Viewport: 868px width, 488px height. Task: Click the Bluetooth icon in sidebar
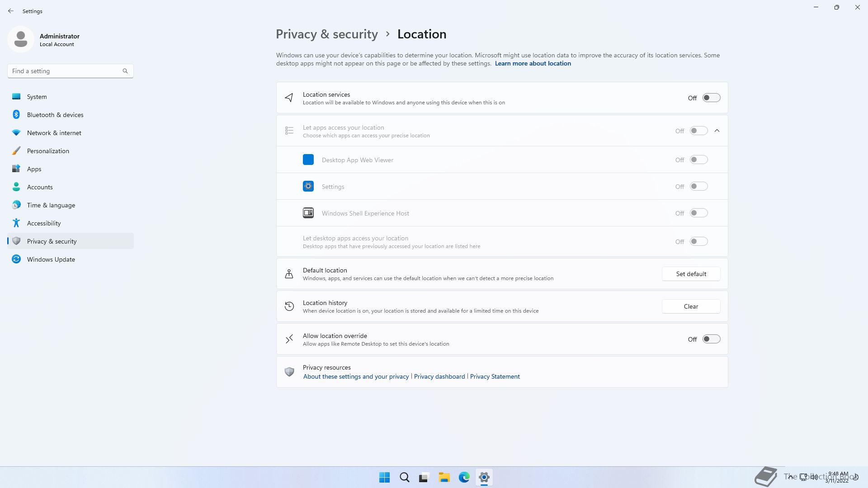pyautogui.click(x=16, y=114)
